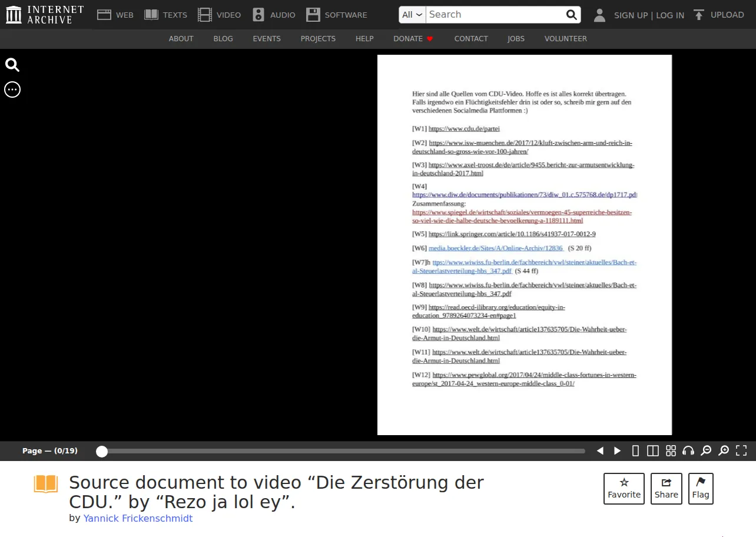The image size is (756, 537).
Task: Switch to two-page view
Action: (x=653, y=451)
